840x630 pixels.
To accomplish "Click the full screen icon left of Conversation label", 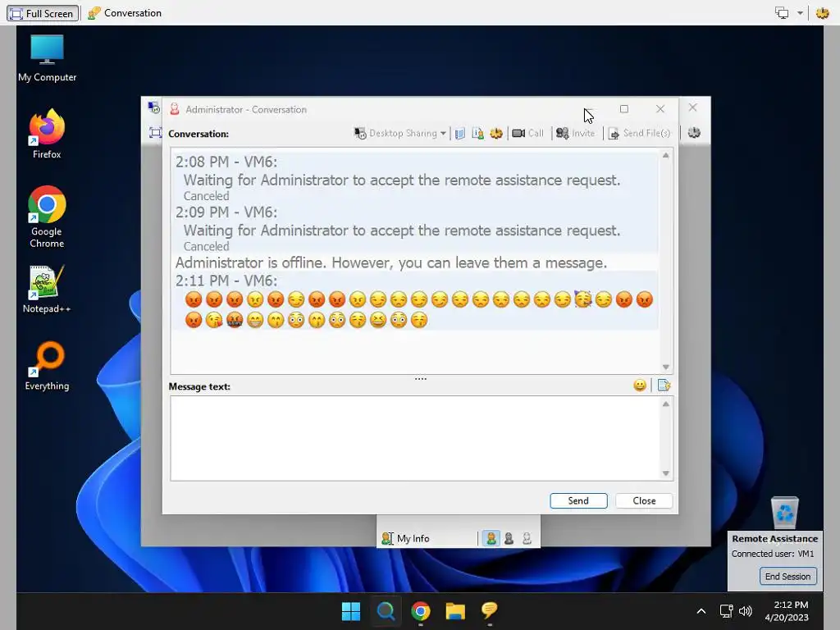I will (155, 133).
